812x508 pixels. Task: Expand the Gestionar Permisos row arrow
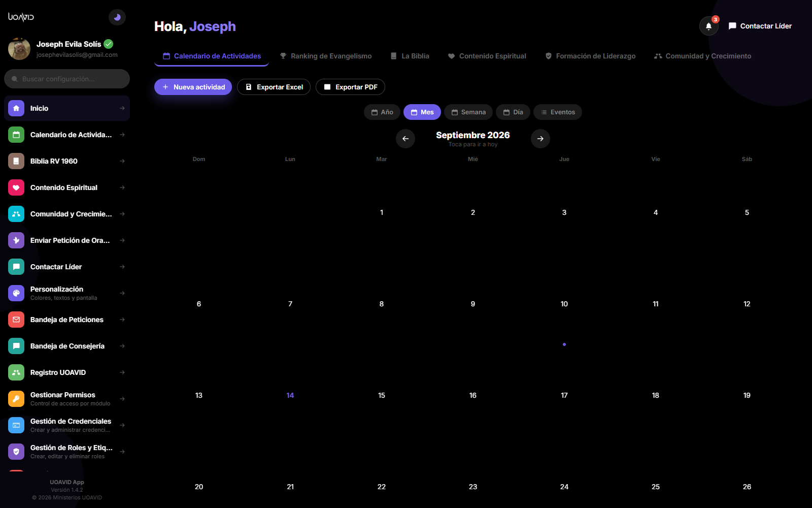(122, 399)
